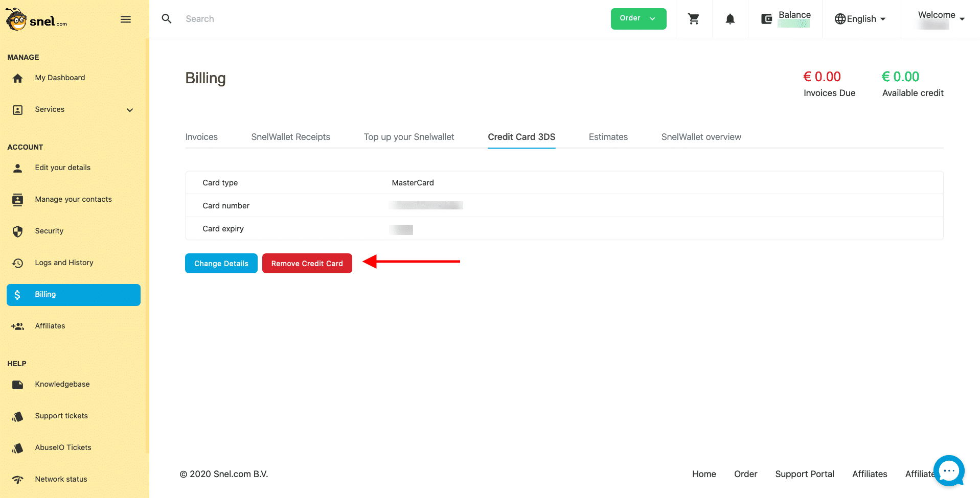The image size is (980, 498).
Task: Click the Support tickets icon
Action: click(x=18, y=416)
